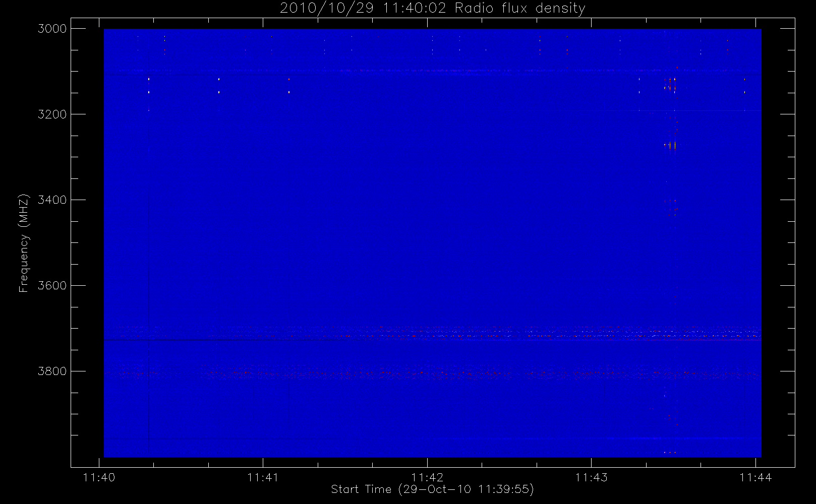
Task: Select the 3800 frequency tick label
Action: tap(52, 371)
